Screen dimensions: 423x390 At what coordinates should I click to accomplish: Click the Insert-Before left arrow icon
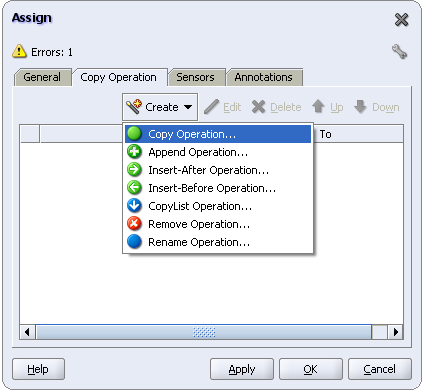coord(134,188)
